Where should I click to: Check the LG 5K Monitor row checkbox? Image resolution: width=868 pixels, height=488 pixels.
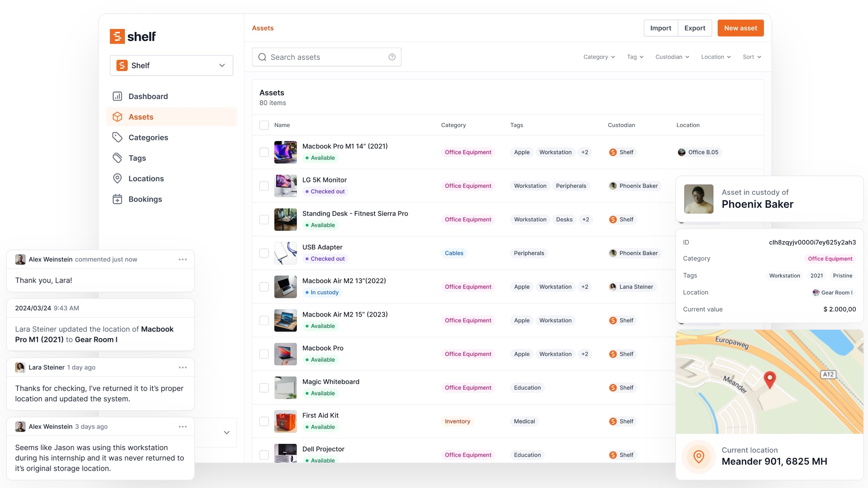[264, 186]
